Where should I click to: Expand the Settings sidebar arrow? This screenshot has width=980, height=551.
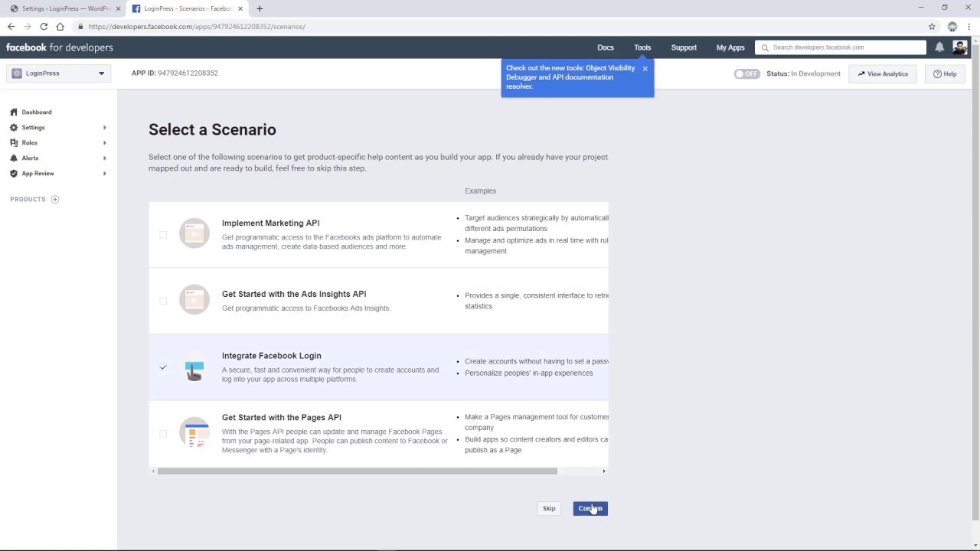click(104, 127)
